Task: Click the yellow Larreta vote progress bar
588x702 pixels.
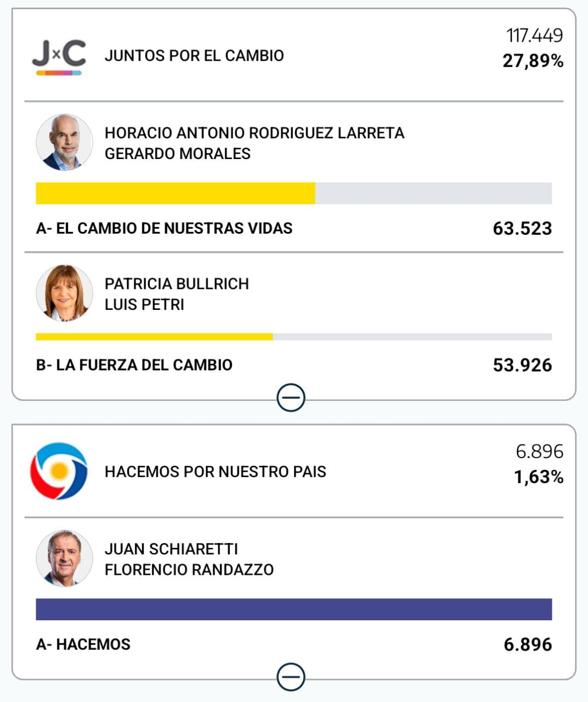Action: click(176, 193)
